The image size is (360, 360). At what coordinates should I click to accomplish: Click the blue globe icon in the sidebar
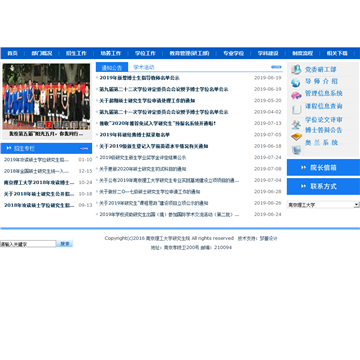click(x=296, y=83)
